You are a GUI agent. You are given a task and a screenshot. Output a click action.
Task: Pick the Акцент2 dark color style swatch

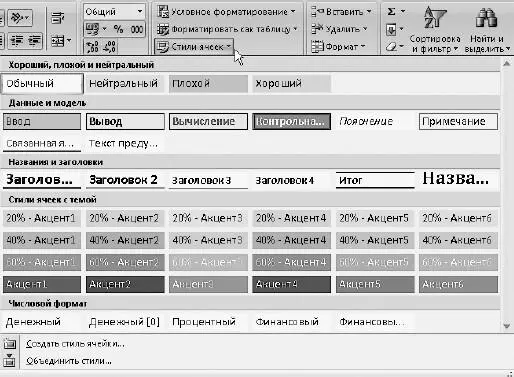[125, 284]
